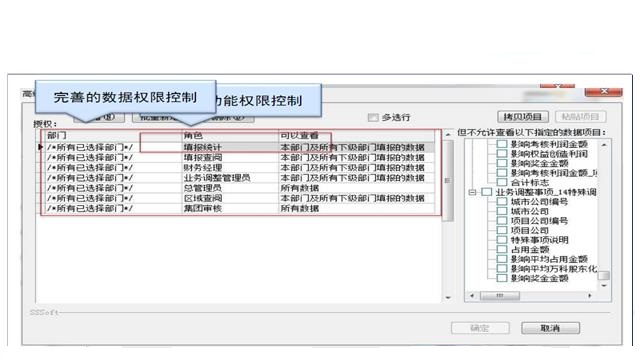Check the 特殊事项说明 checkbox

(x=502, y=240)
